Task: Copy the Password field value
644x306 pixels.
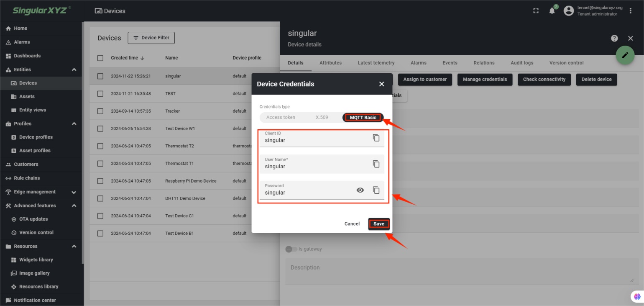Action: [376, 190]
